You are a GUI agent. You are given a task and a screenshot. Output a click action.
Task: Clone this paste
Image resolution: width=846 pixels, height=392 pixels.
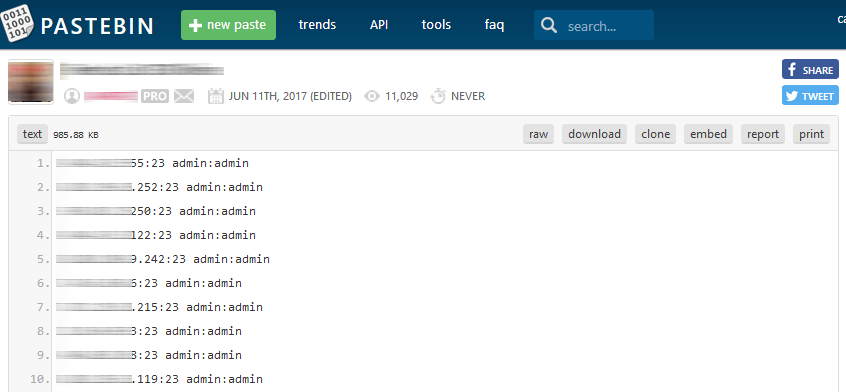(x=656, y=134)
